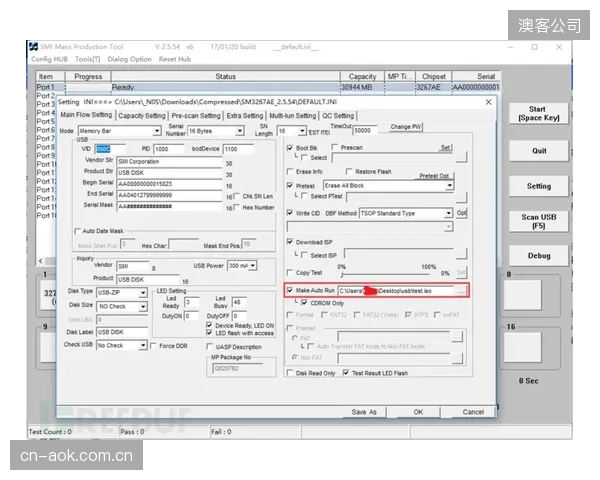Open the SN Length dropdown
Viewport: 600px width, 480px height.
pyautogui.click(x=302, y=131)
